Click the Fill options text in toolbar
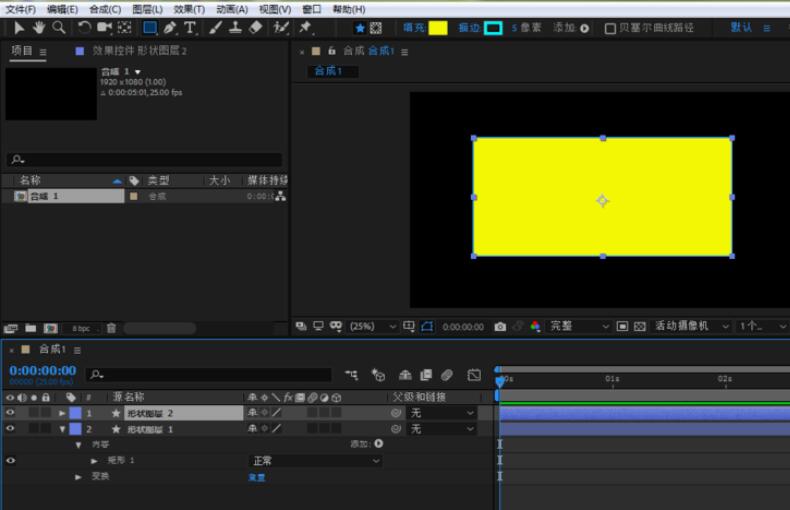The image size is (790, 510). coord(414,28)
